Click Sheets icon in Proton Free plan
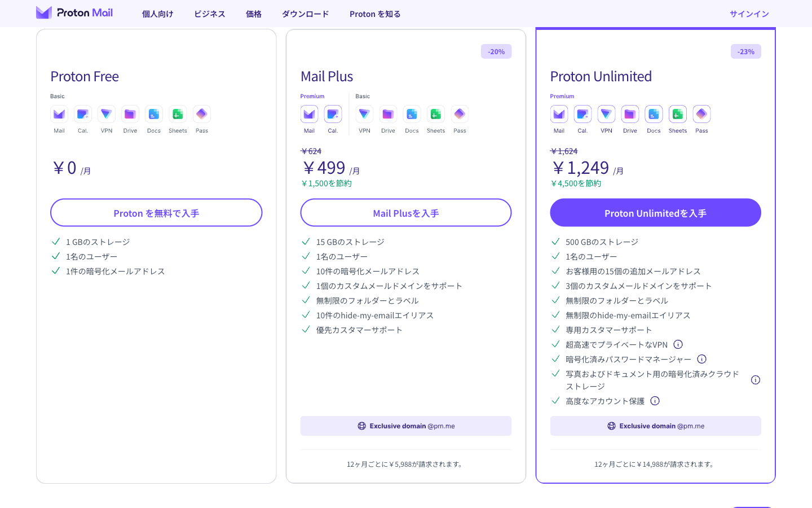The height and width of the screenshot is (508, 812). 178,114
